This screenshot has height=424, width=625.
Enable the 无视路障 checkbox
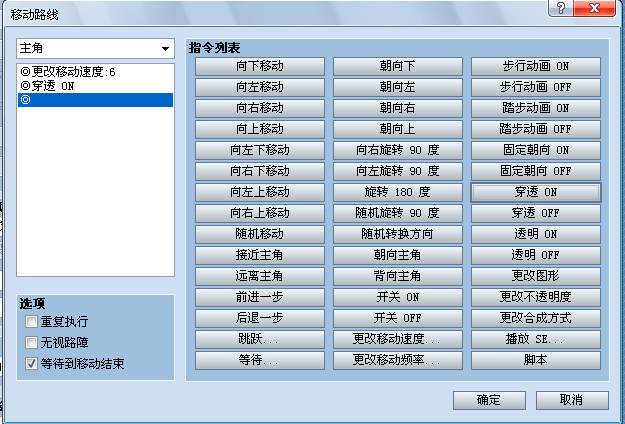[31, 342]
